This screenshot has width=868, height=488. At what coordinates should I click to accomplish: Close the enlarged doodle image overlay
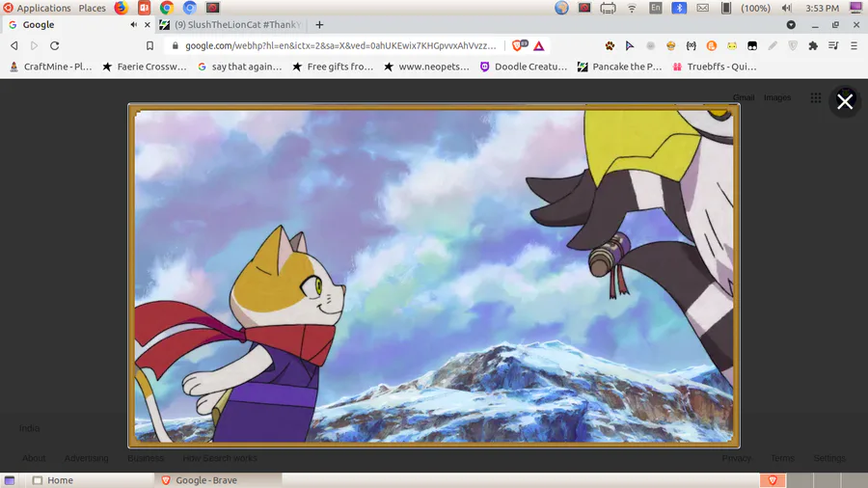(845, 101)
